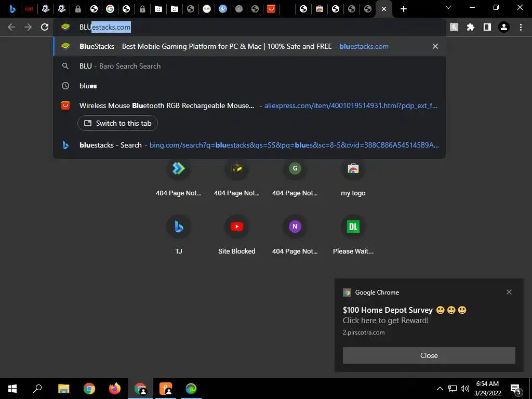
Task: Reload the current page
Action: click(x=45, y=27)
